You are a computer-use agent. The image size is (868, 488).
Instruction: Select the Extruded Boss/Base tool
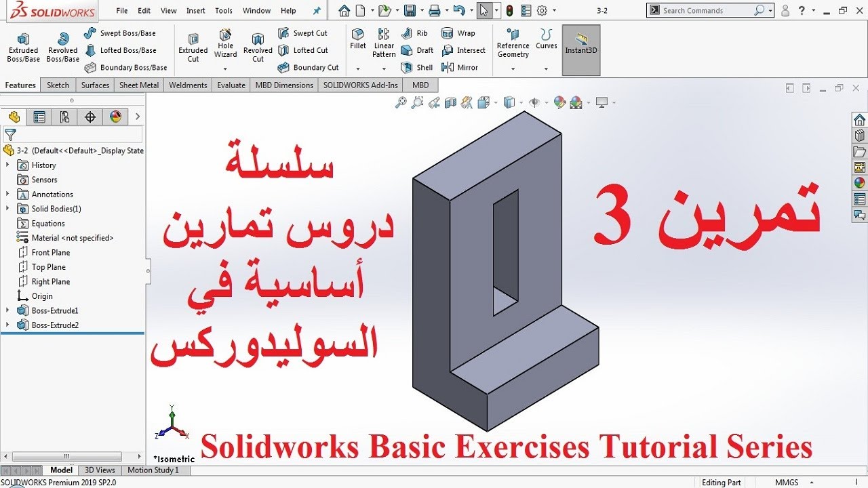pyautogui.click(x=24, y=47)
